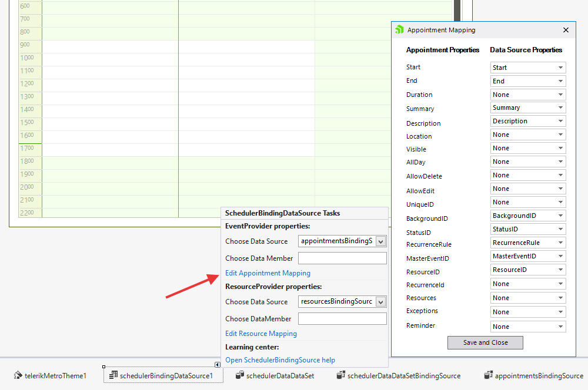Collapse the smart tag panel arrow
588x390 pixels.
pyautogui.click(x=218, y=365)
